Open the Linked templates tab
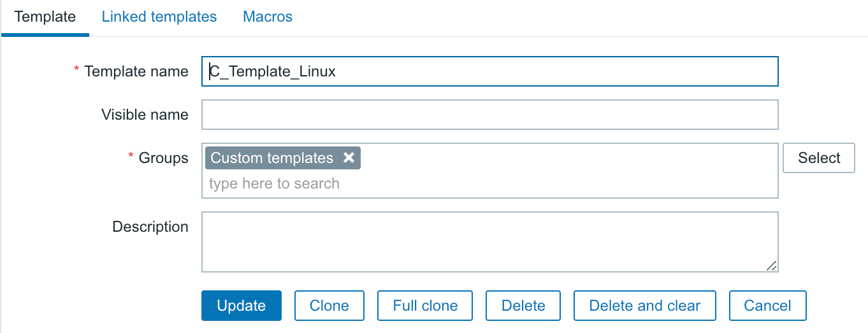 [159, 17]
